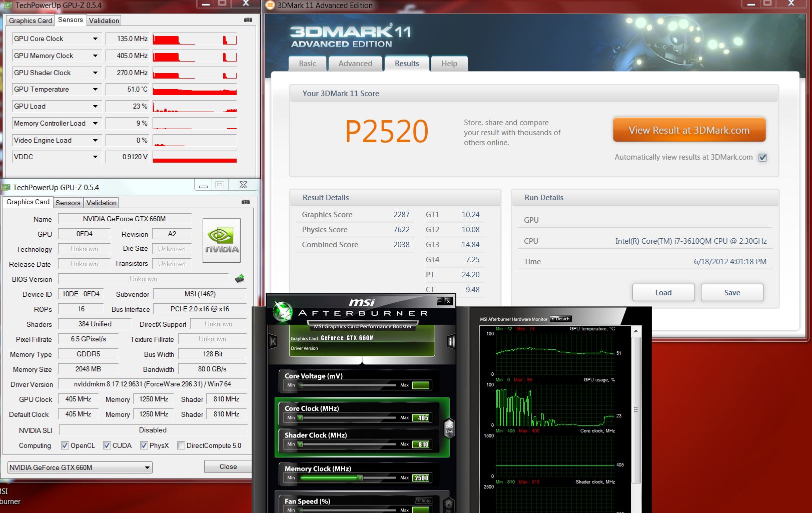This screenshot has width=812, height=513.
Task: Toggle the OpenCL checkbox
Action: point(65,445)
